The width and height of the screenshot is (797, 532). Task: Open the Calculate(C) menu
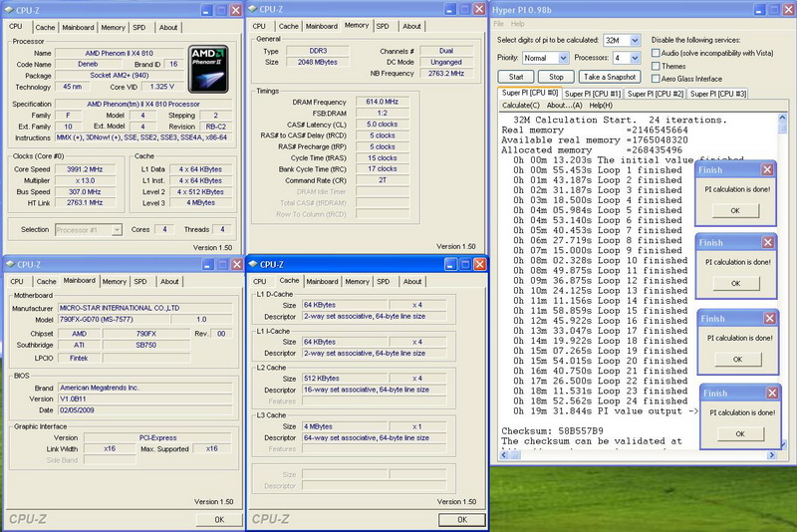520,106
